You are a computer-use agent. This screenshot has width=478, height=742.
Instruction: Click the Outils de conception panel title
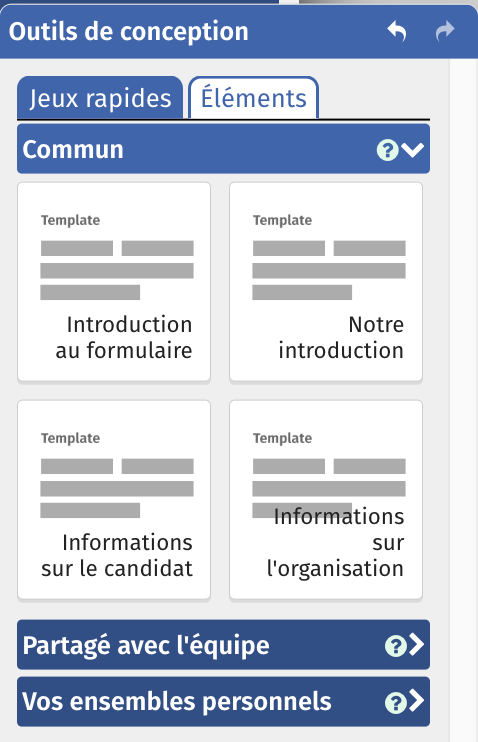[x=128, y=32]
